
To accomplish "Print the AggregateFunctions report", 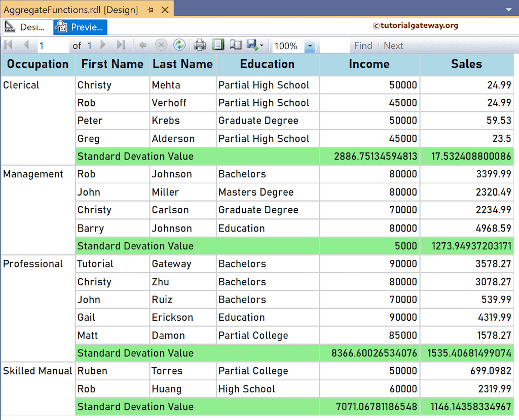I will (x=200, y=45).
